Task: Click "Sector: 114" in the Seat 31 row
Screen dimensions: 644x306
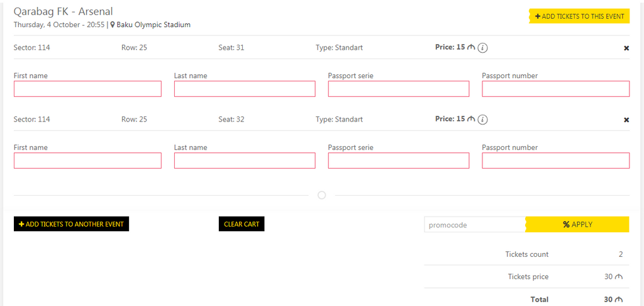Action: tap(32, 48)
